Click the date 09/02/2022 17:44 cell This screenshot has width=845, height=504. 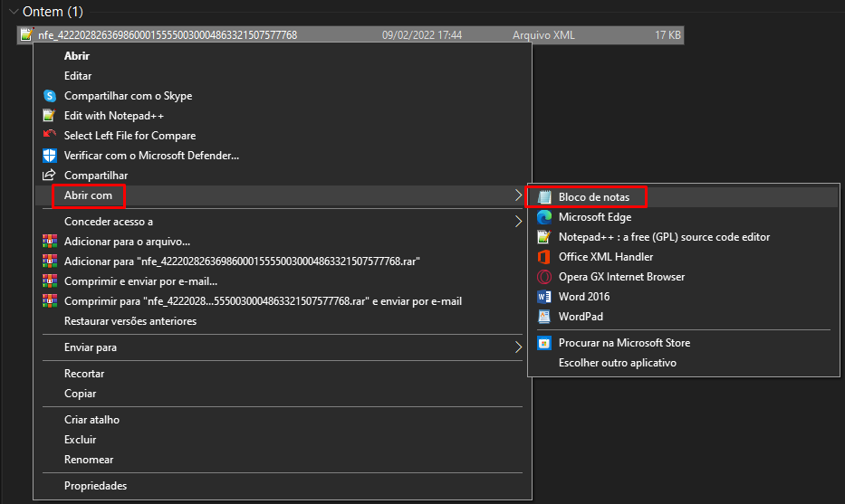click(x=422, y=35)
